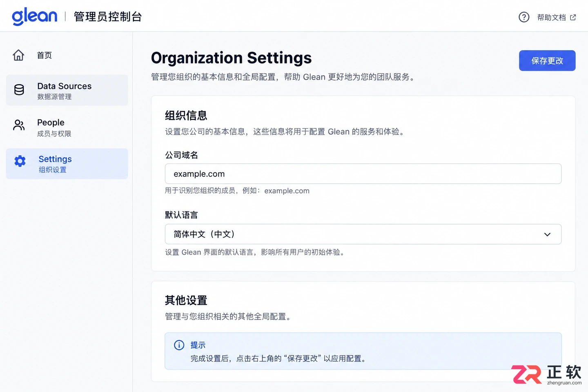Click the 组织信息 section heading
Viewport: 588px width, 392px height.
(x=186, y=116)
